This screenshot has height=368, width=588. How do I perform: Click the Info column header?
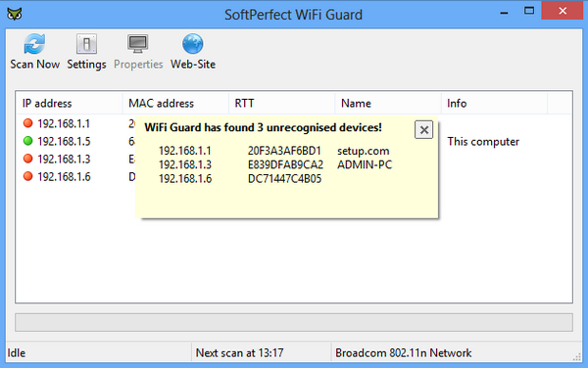pyautogui.click(x=494, y=104)
